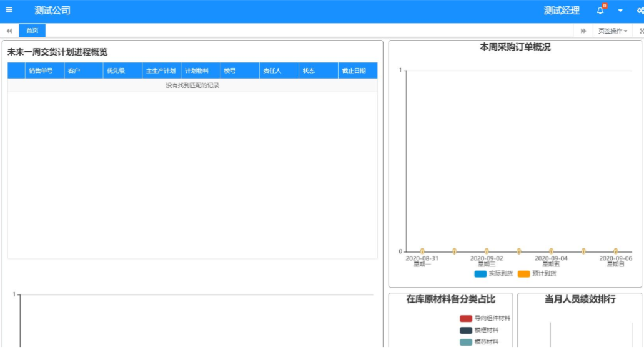The image size is (644, 360).
Task: Open user dropdown caret beside the bell
Action: 620,11
